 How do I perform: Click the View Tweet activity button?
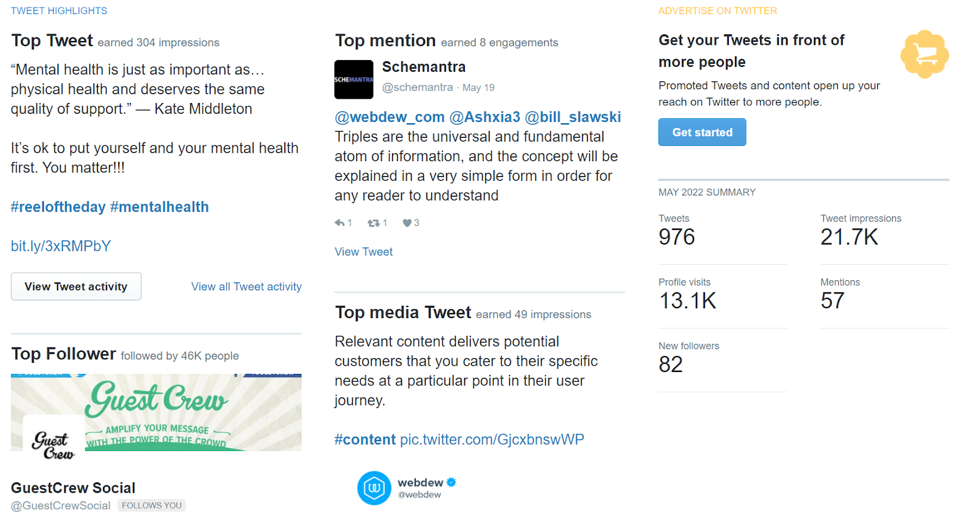(x=75, y=286)
